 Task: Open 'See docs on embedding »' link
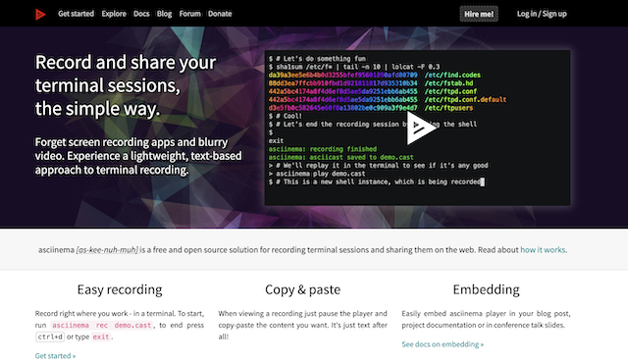point(443,344)
